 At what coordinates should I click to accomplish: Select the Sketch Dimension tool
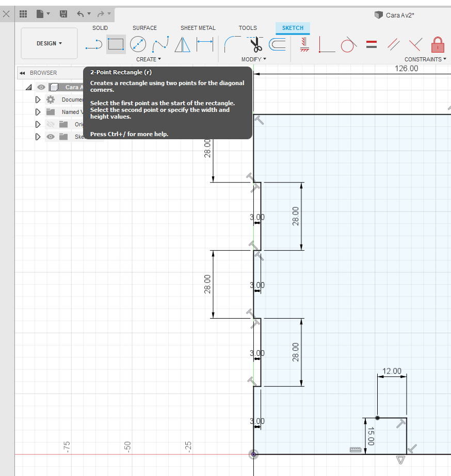[205, 44]
